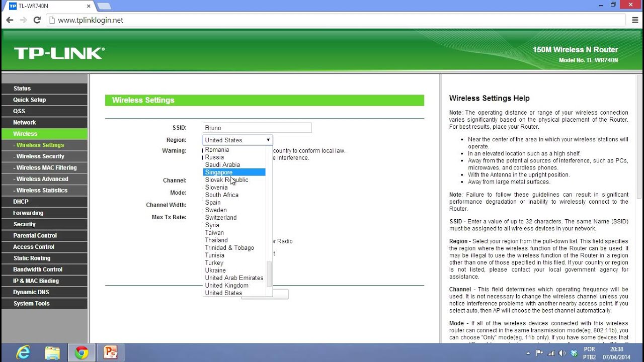Select Slovenia in the region list
This screenshot has width=644, height=362.
(x=234, y=188)
